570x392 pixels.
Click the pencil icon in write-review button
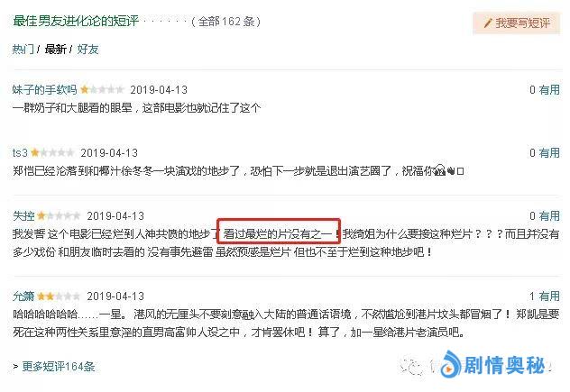(x=488, y=23)
